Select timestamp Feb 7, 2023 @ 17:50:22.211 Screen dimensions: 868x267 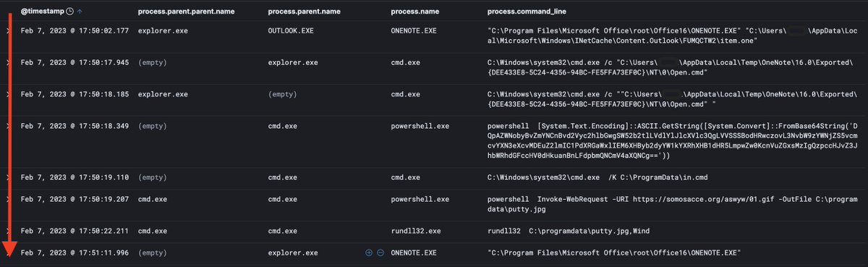tap(75, 232)
